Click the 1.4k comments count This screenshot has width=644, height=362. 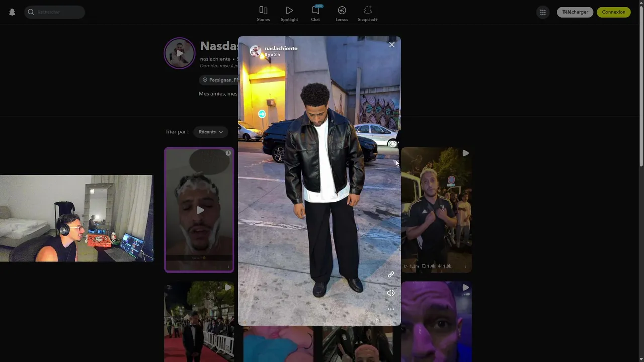pyautogui.click(x=428, y=266)
